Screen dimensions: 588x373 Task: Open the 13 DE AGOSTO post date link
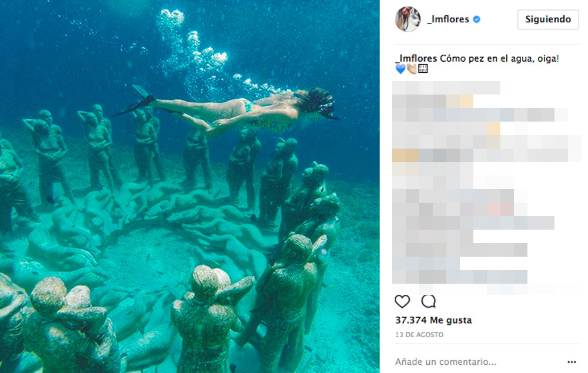[419, 334]
